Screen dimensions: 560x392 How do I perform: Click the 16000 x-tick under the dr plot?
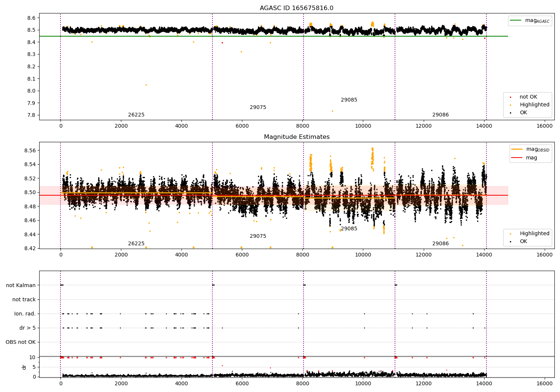(544, 383)
